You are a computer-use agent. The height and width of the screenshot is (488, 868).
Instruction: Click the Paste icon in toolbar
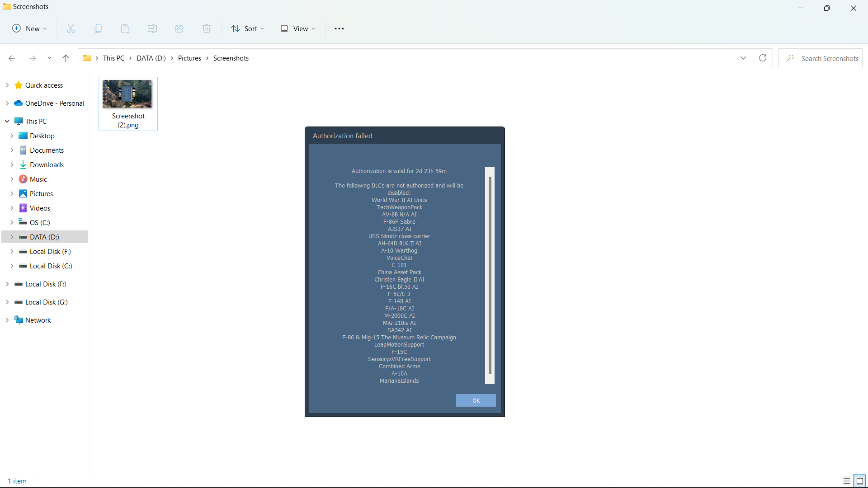pyautogui.click(x=125, y=28)
